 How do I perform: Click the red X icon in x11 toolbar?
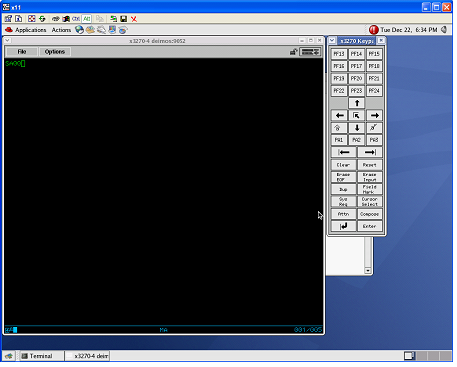(134, 19)
